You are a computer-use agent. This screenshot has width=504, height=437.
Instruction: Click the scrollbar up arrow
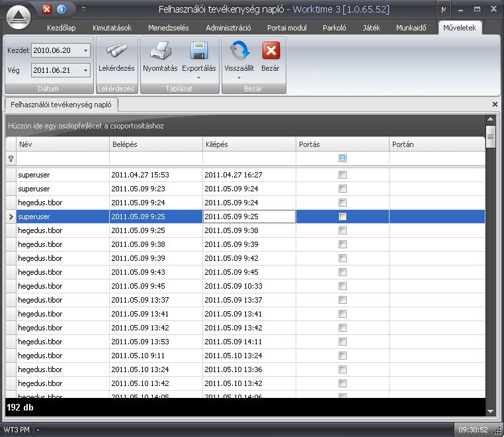(491, 119)
